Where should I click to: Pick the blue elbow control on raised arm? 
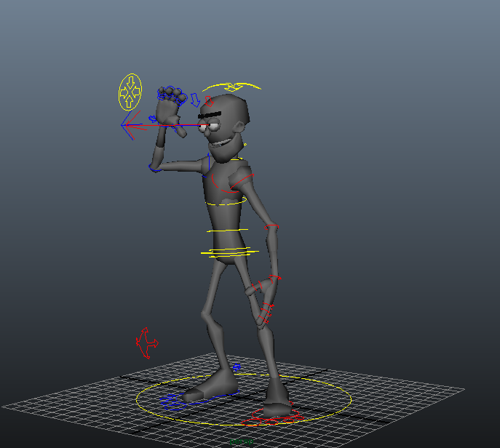click(x=154, y=168)
